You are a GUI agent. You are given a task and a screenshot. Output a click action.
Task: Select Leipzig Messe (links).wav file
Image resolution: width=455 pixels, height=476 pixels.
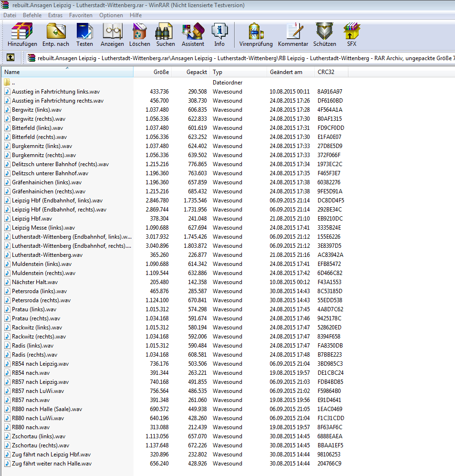pyautogui.click(x=43, y=228)
